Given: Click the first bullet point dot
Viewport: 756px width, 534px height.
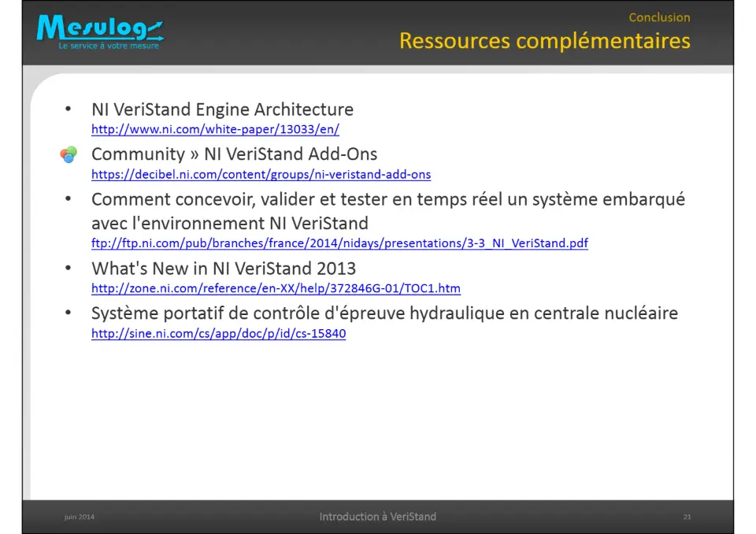Looking at the screenshot, I should [x=68, y=109].
